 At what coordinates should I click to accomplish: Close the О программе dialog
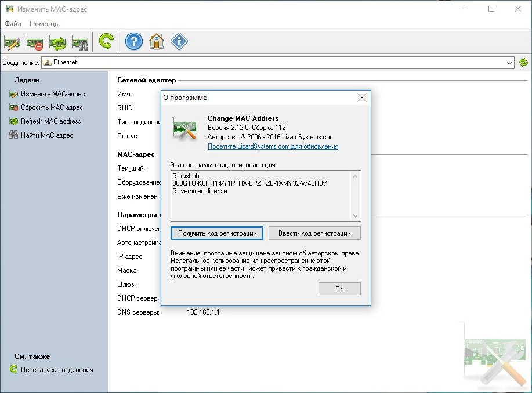click(x=362, y=98)
